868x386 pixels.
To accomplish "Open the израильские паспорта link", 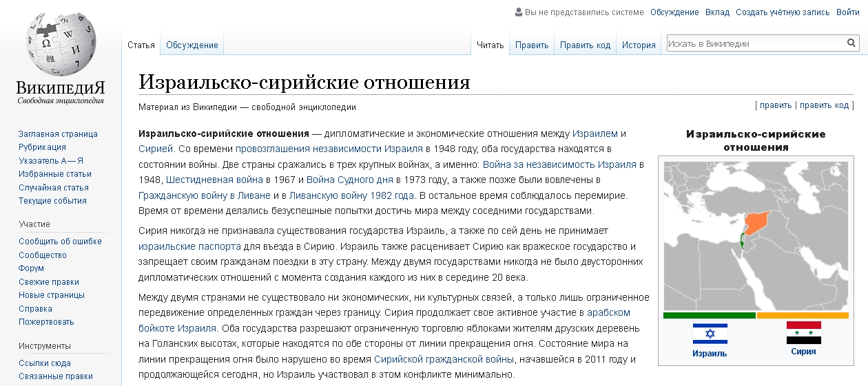I will point(189,246).
